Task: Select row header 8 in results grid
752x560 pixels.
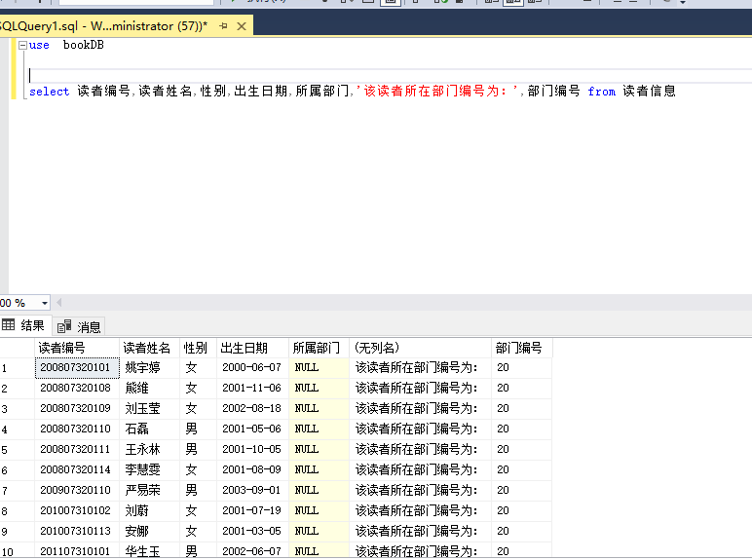Action: 18,511
